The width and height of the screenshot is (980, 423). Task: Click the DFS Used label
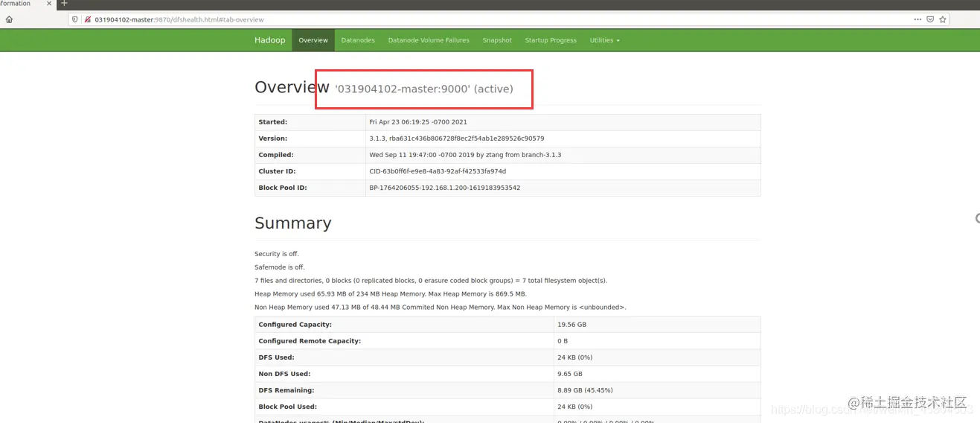(276, 357)
